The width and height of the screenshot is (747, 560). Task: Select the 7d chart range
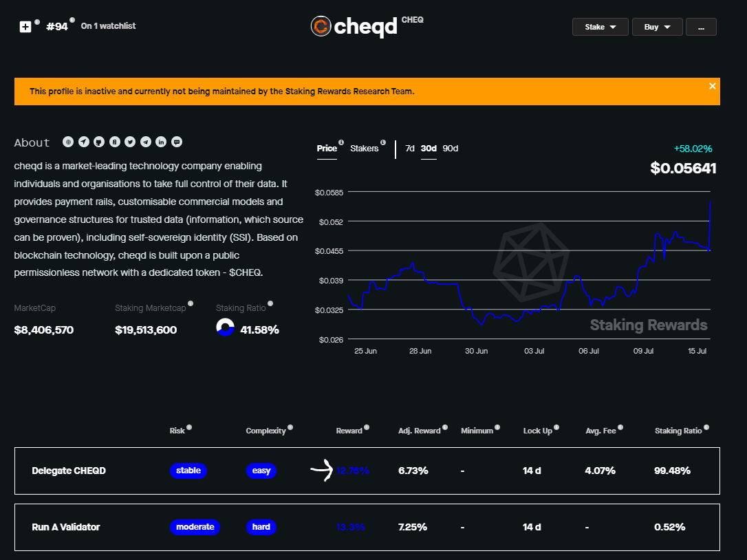point(410,149)
